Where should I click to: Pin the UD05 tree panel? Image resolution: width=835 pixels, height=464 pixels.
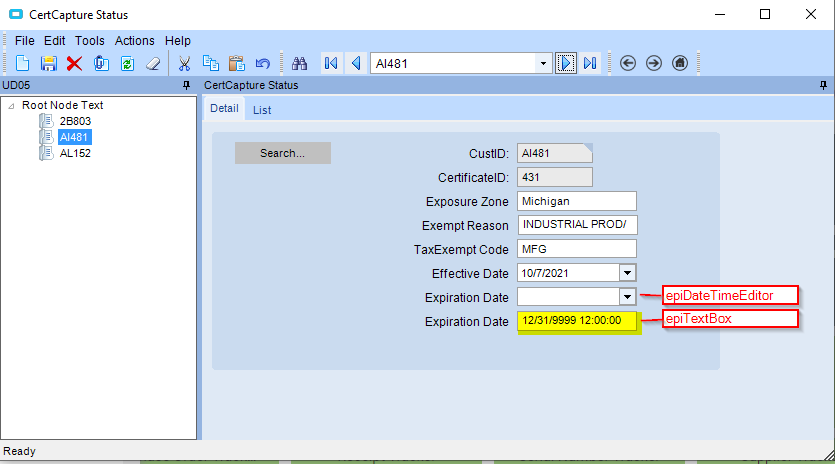click(186, 85)
